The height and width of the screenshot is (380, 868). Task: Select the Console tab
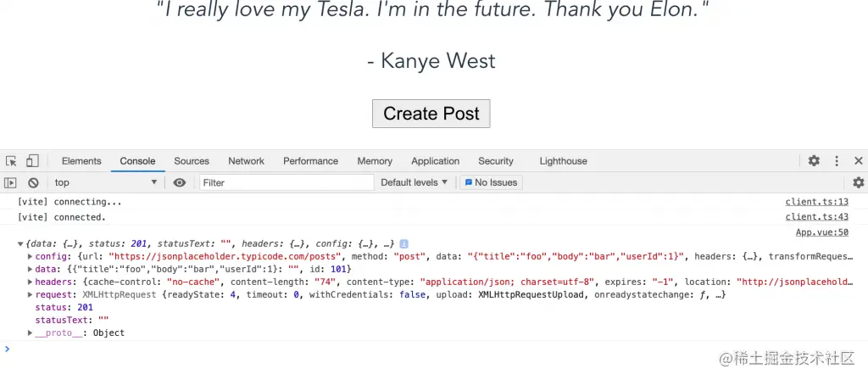pyautogui.click(x=138, y=161)
